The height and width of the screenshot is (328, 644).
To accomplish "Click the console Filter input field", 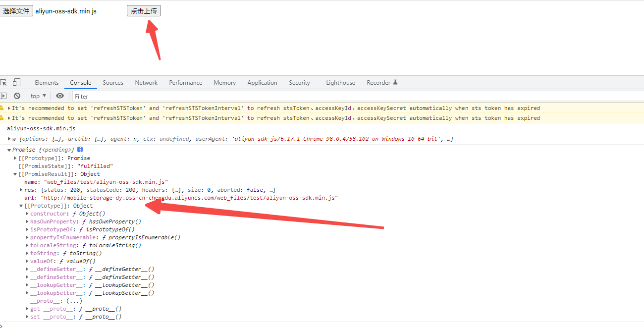I will click(358, 96).
